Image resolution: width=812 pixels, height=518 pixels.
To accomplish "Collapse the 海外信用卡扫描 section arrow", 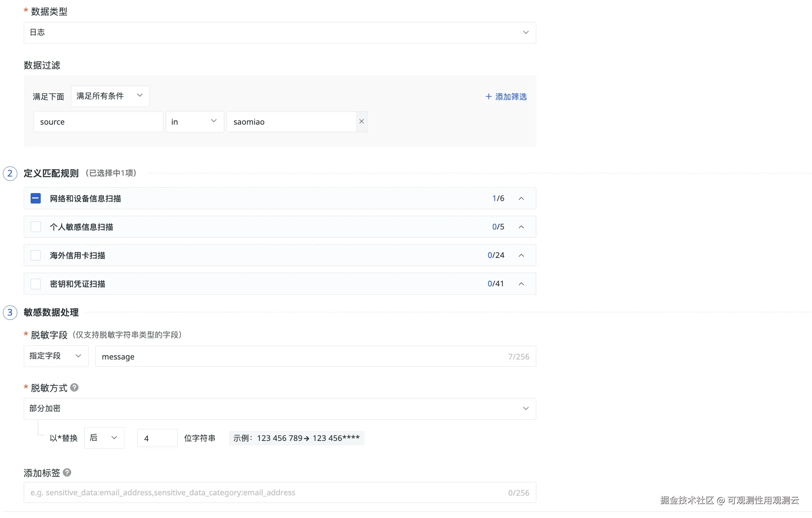I will [521, 255].
